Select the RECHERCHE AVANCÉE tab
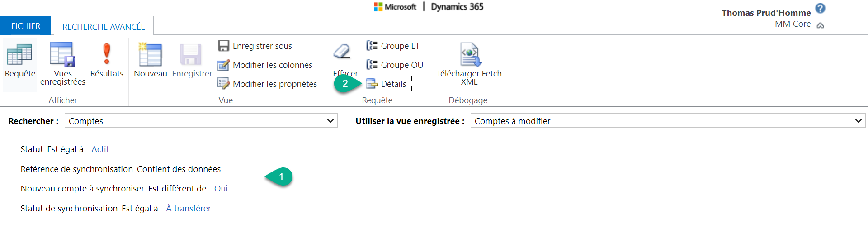This screenshot has height=234, width=868. pos(104,27)
